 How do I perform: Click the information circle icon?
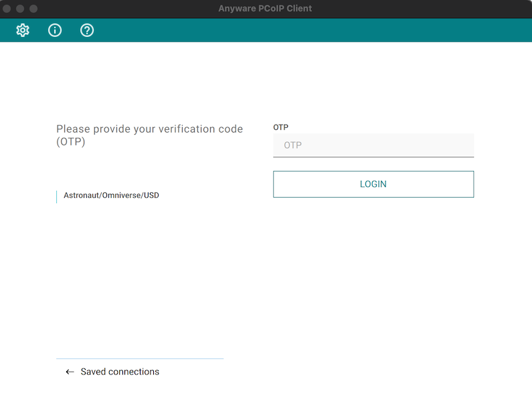[55, 30]
